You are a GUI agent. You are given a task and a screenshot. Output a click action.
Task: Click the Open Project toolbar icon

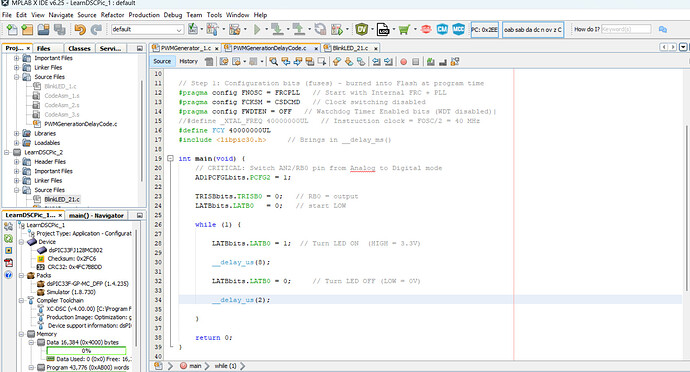[x=44, y=29]
